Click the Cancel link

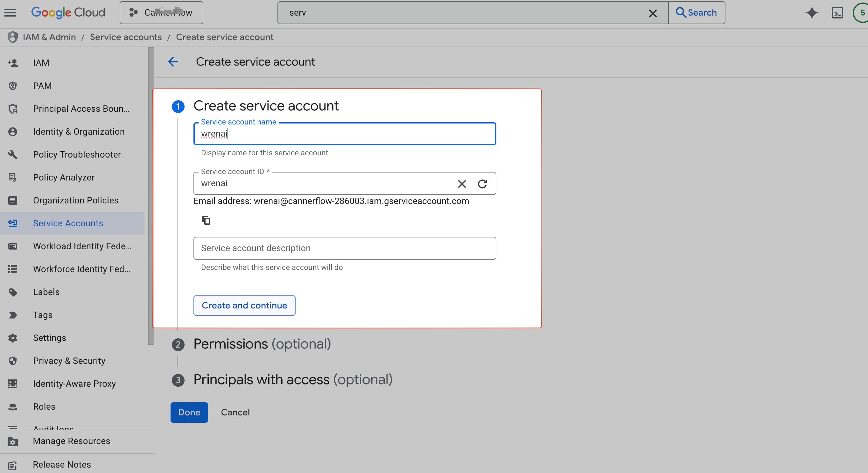pos(235,412)
